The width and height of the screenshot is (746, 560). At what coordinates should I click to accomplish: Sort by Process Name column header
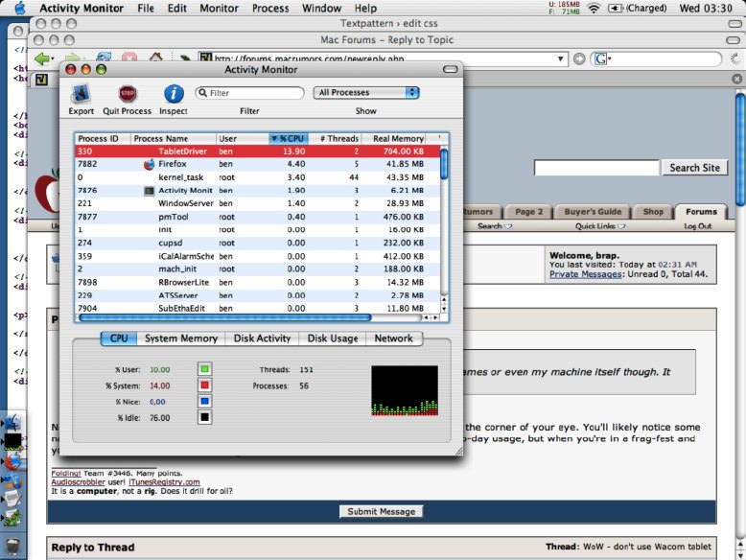174,138
